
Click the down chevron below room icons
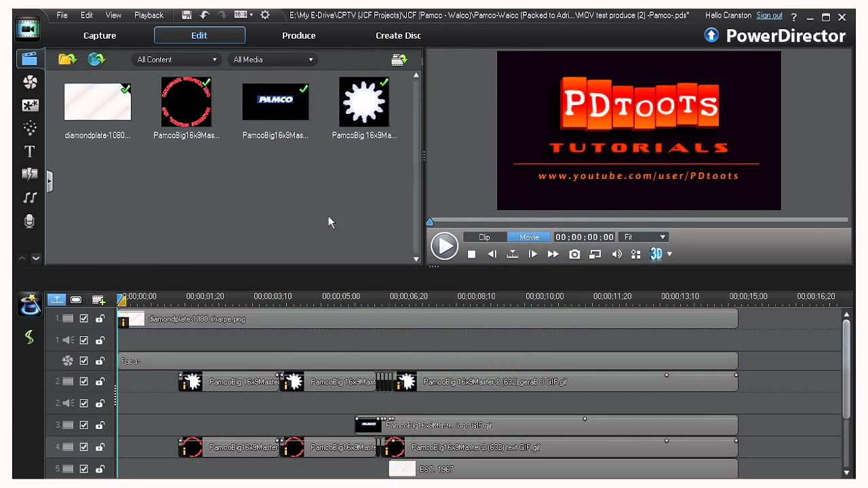36,258
